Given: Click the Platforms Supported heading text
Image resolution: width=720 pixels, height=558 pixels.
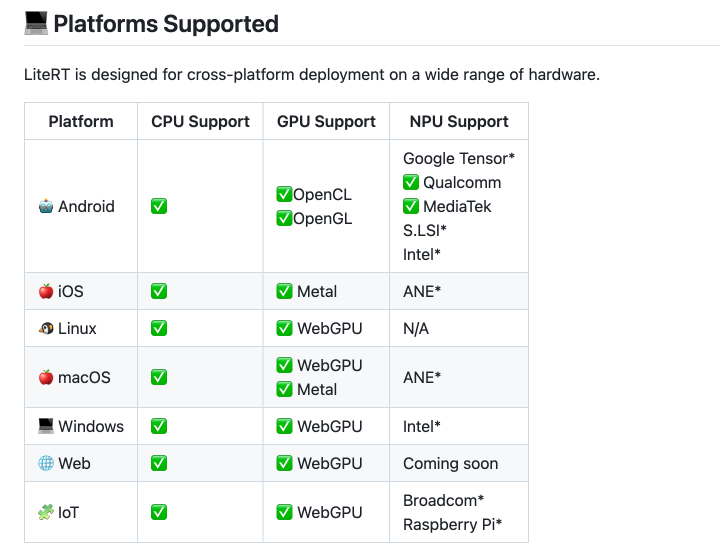Looking at the screenshot, I should (166, 24).
